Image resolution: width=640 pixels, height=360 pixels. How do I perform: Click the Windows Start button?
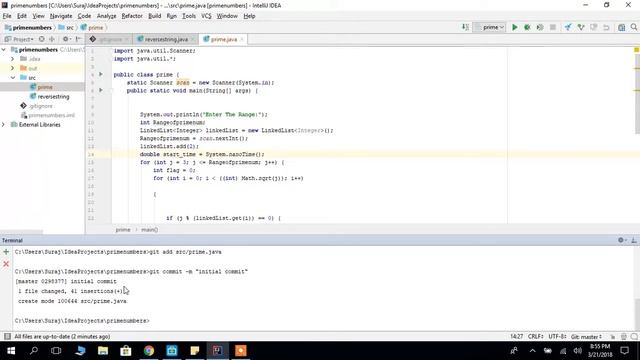pos(11,351)
